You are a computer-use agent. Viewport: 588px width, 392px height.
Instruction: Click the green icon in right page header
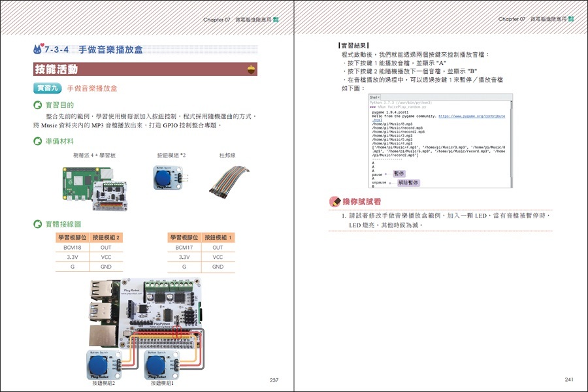pyautogui.click(x=571, y=20)
